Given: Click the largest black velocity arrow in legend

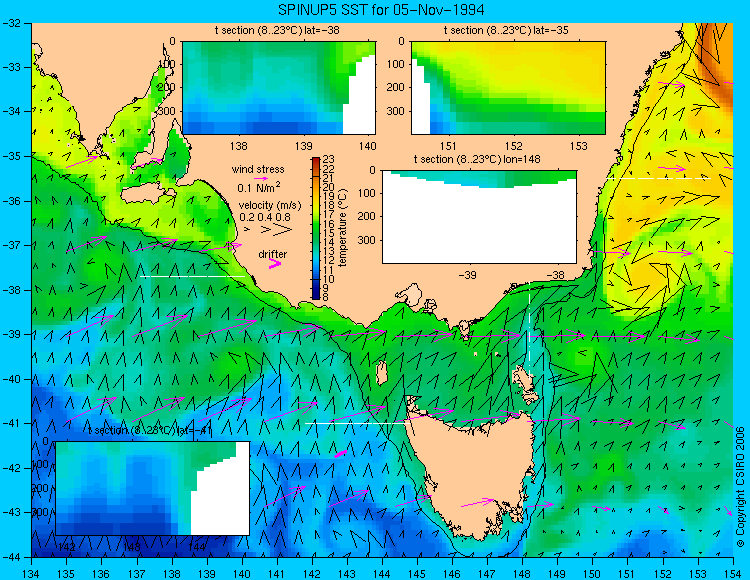Looking at the screenshot, I should pos(282,230).
